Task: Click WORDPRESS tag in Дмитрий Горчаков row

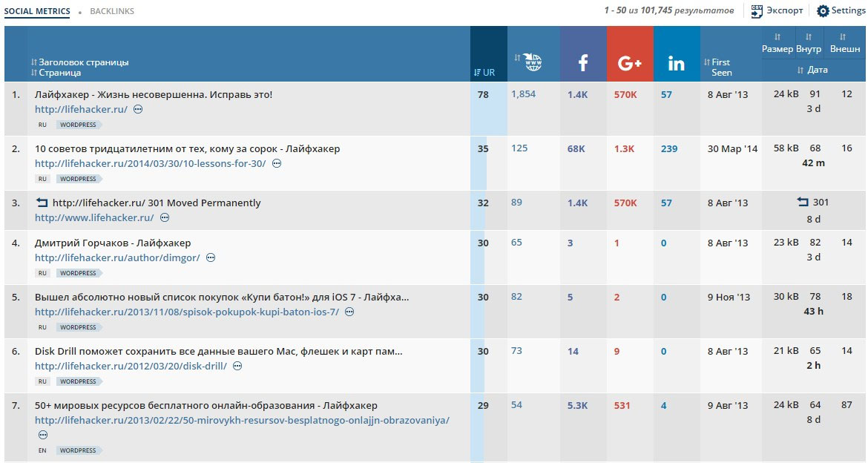Action: 78,273
